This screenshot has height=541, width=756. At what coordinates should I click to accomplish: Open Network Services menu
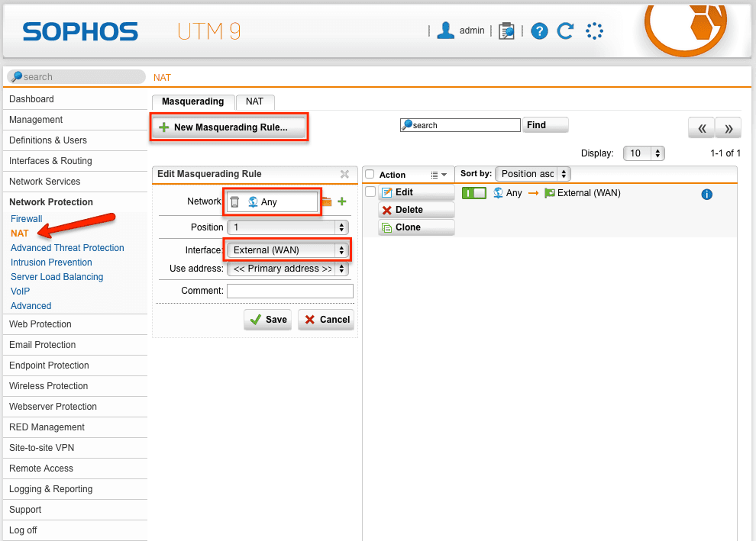[75, 182]
